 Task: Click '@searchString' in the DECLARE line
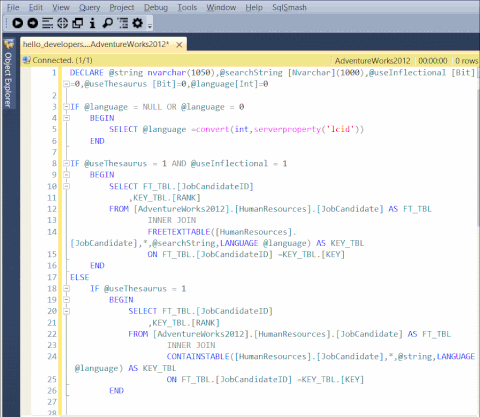click(x=251, y=73)
